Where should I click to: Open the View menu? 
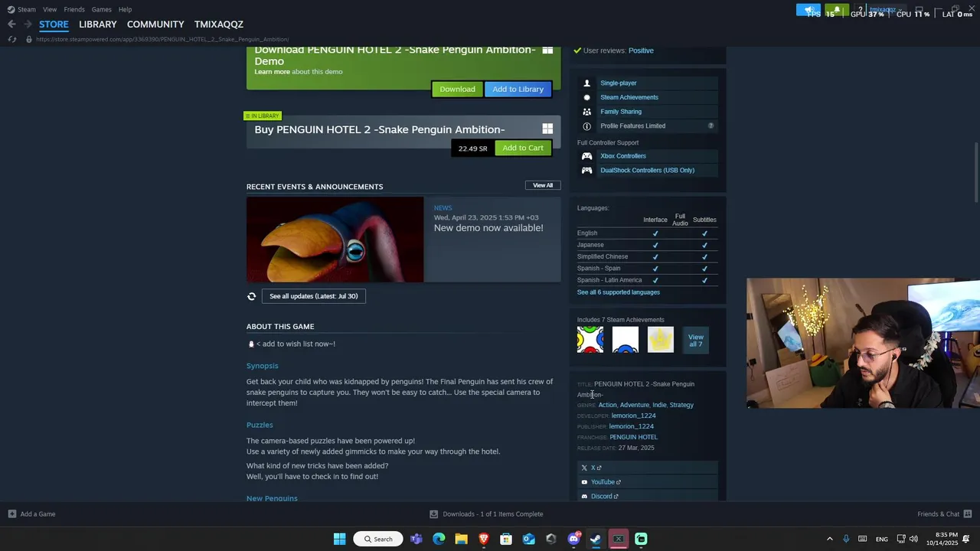[x=50, y=9]
